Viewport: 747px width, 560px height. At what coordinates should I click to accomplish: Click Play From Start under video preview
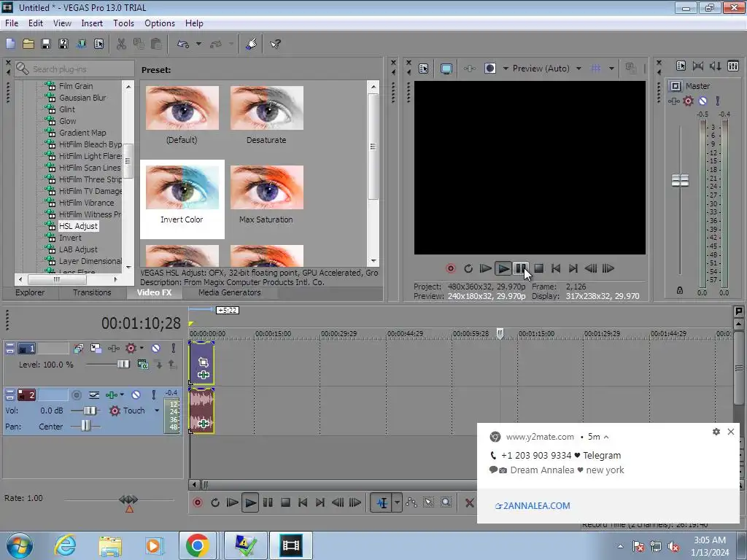(485, 268)
